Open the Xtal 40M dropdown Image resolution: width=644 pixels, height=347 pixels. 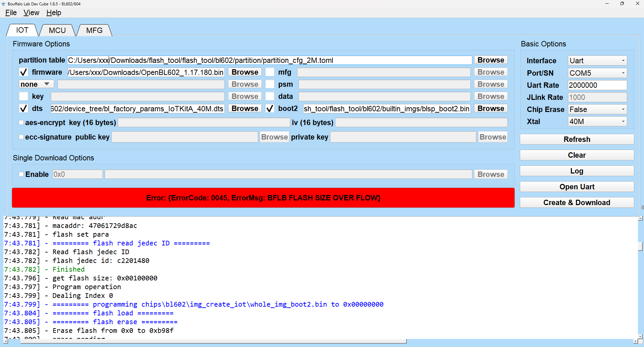597,121
